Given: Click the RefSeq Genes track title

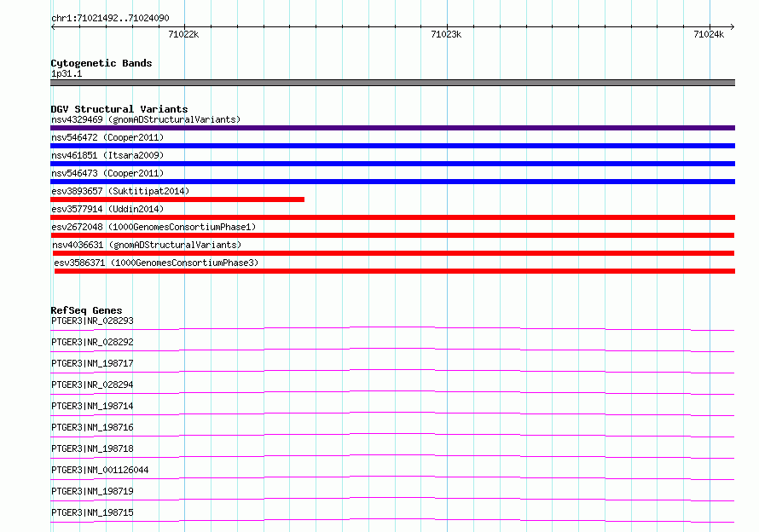Looking at the screenshot, I should click(x=86, y=310).
